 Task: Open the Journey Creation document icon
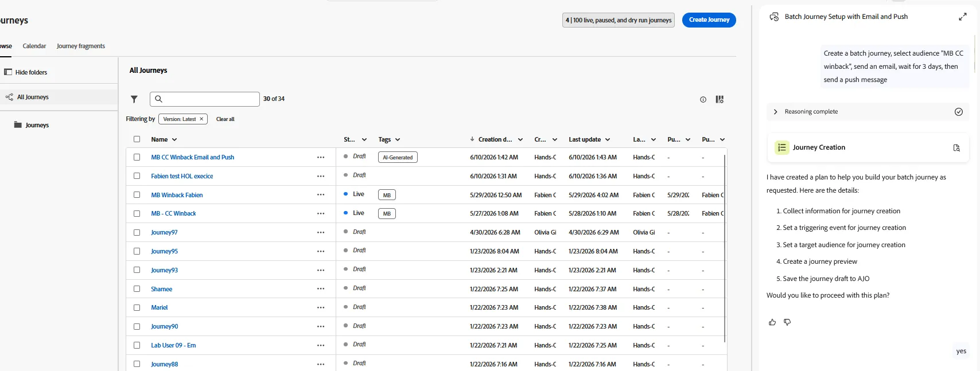(x=956, y=147)
